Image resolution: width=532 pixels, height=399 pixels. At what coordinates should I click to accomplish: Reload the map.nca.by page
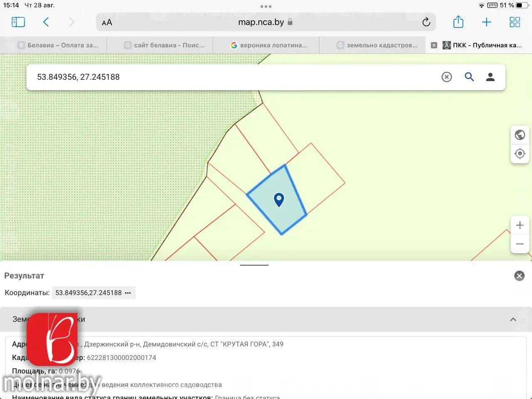[x=426, y=22]
